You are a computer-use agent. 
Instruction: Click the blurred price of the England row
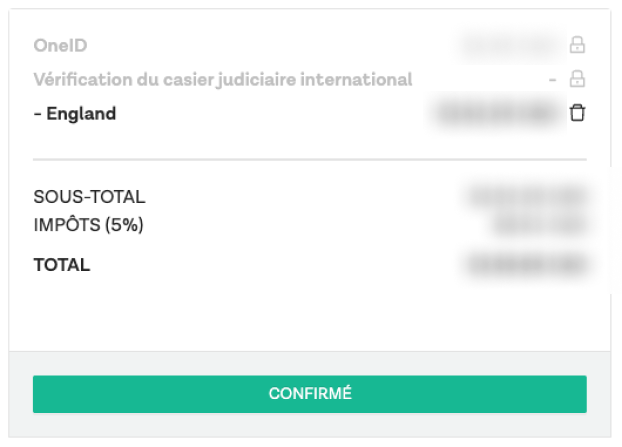pyautogui.click(x=495, y=113)
